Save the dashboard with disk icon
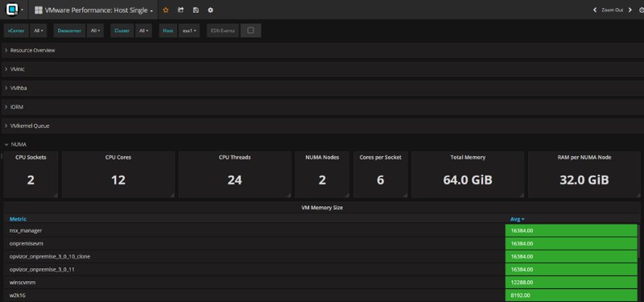Image resolution: width=644 pixels, height=302 pixels. click(196, 10)
